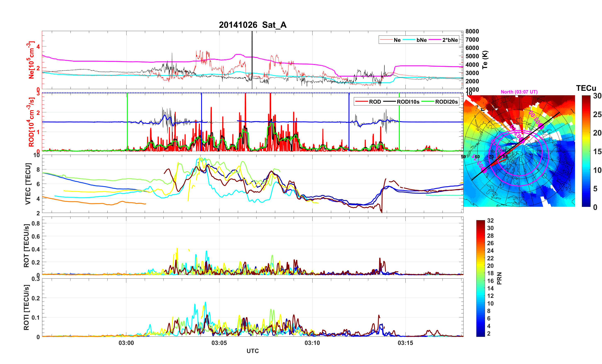Click the magenta 2*bNe legend entry
The height and width of the screenshot is (364, 602).
450,40
